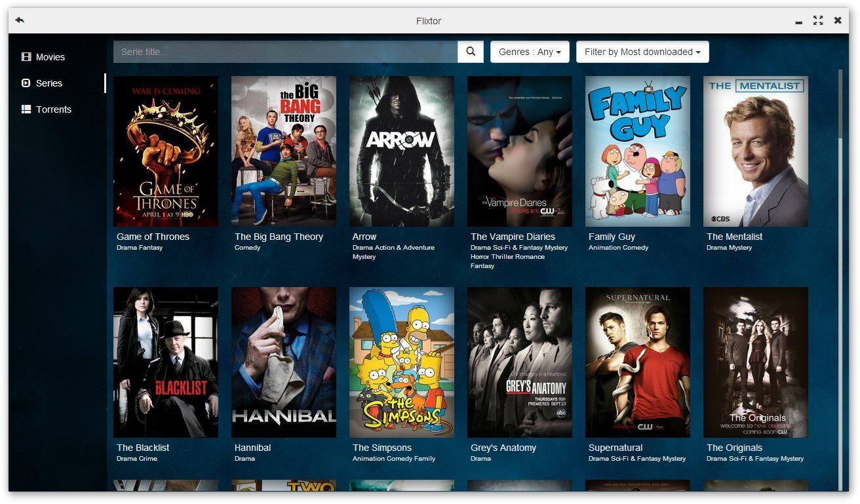The image size is (860, 504).
Task: Click the back arrow icon in title bar
Action: click(20, 20)
